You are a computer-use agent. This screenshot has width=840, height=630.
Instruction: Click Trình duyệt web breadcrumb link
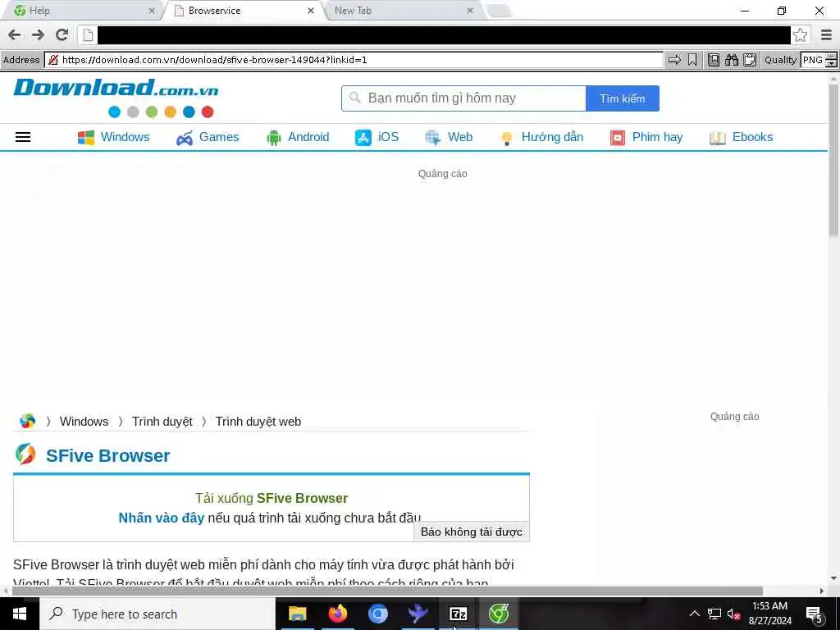point(258,422)
